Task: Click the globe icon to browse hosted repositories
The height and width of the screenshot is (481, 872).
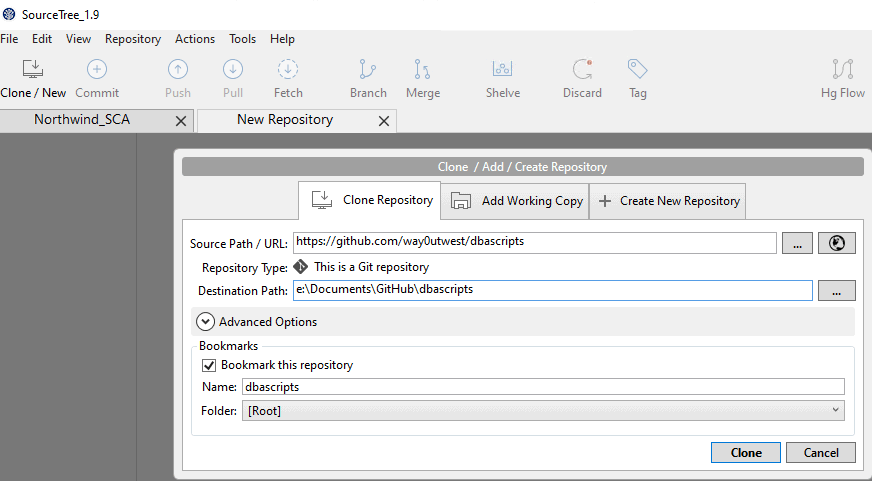Action: tap(836, 243)
